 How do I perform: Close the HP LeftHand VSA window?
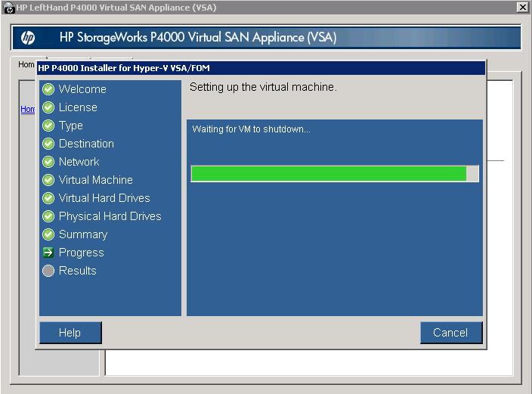(x=523, y=7)
